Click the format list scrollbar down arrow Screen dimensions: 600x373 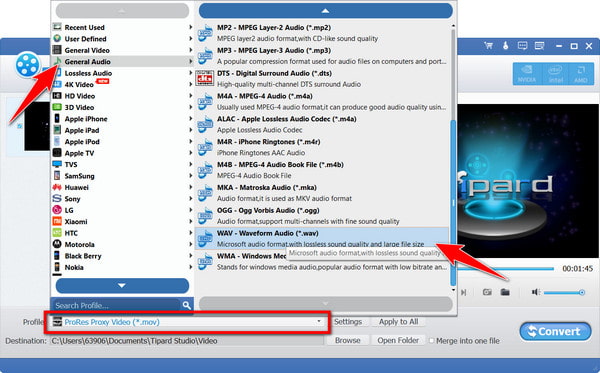click(x=453, y=290)
